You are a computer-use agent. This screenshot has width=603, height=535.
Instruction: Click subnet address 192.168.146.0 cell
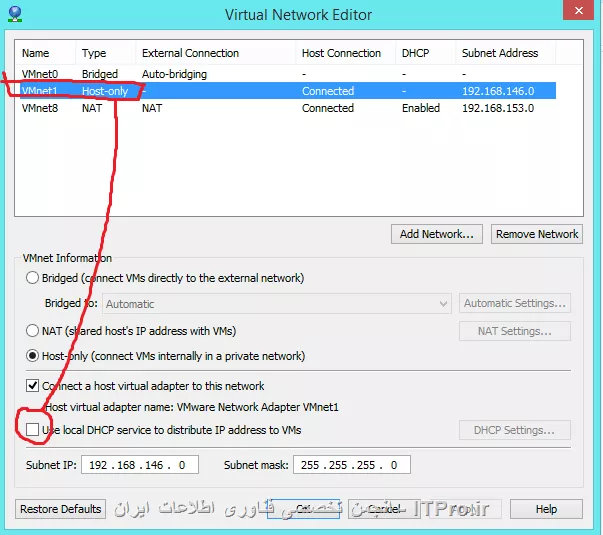pyautogui.click(x=498, y=91)
